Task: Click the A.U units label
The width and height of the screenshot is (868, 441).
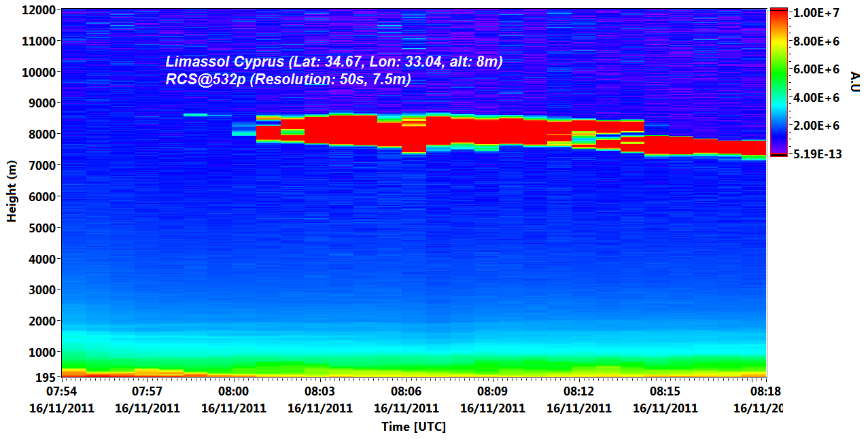Action: [x=854, y=82]
